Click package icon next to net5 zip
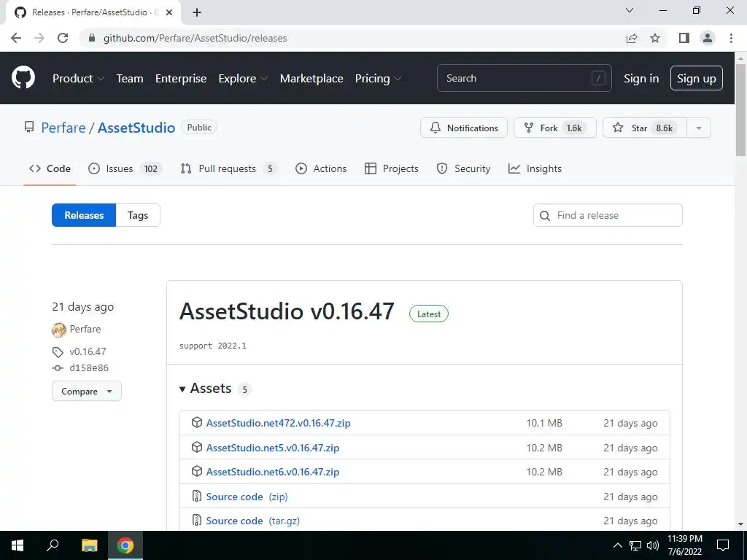Image resolution: width=747 pixels, height=560 pixels. pyautogui.click(x=197, y=447)
